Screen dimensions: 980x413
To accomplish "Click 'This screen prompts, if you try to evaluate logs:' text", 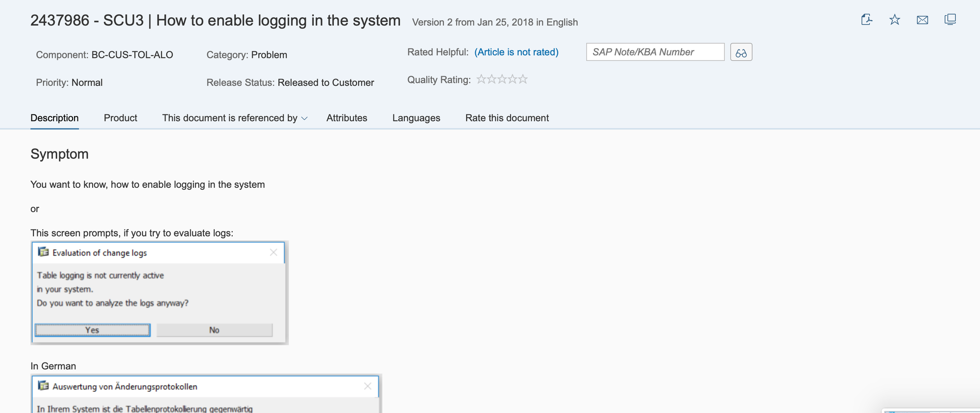I will point(132,233).
